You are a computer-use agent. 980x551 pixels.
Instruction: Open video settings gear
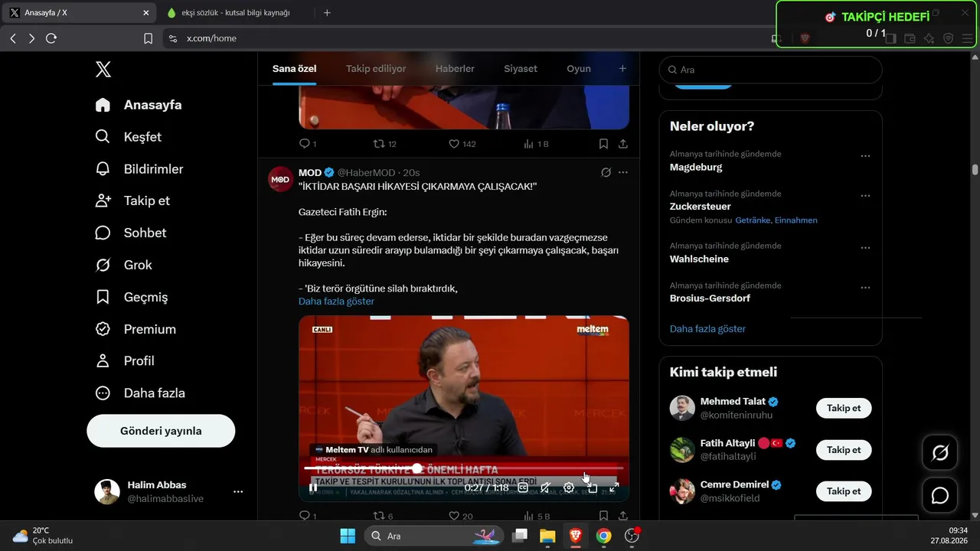569,487
